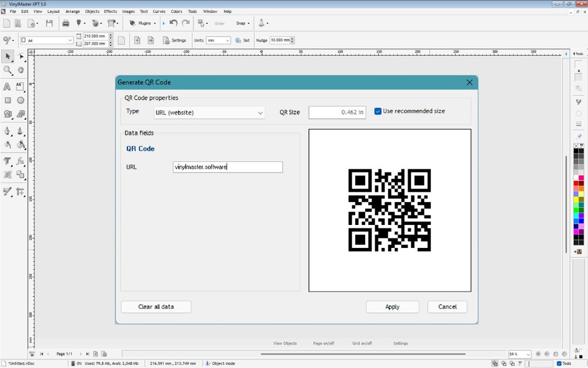Click the Clear all data button

point(156,307)
